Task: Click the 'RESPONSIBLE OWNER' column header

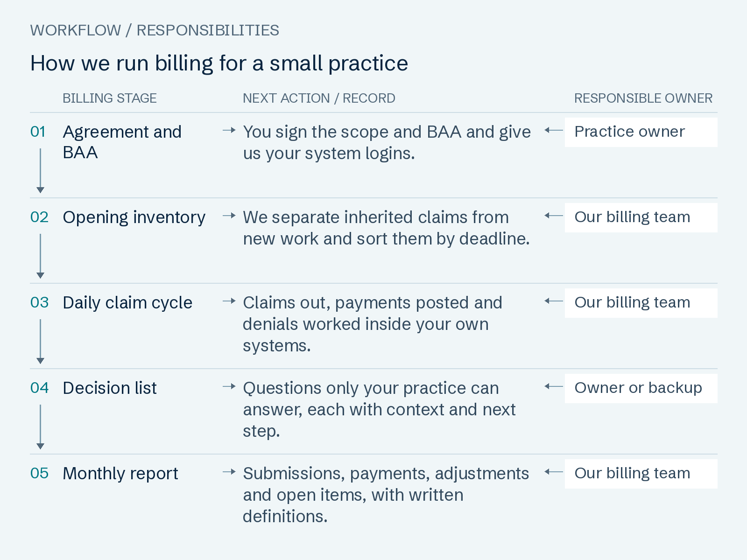Action: pos(643,98)
